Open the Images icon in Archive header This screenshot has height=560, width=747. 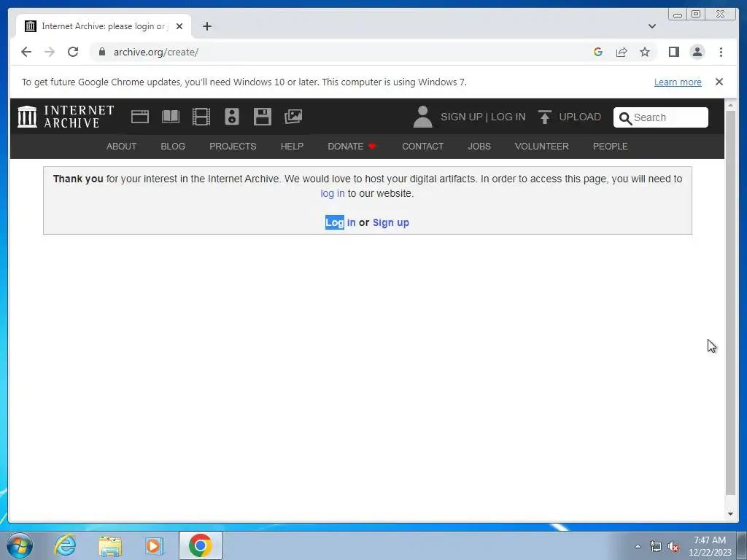(x=293, y=117)
